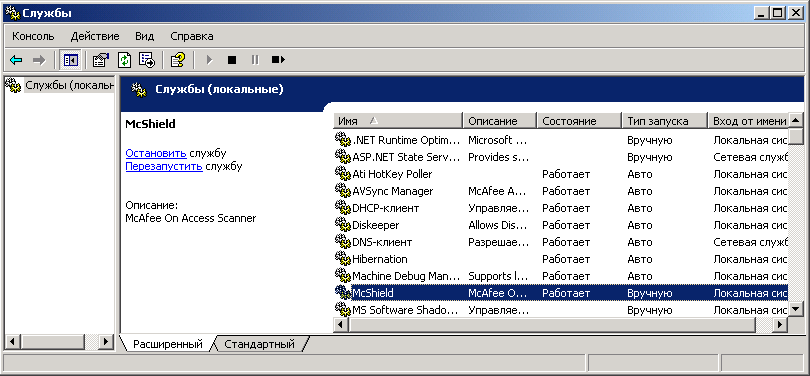Click the services list scroll right arrow
The height and width of the screenshot is (376, 810).
click(x=780, y=325)
